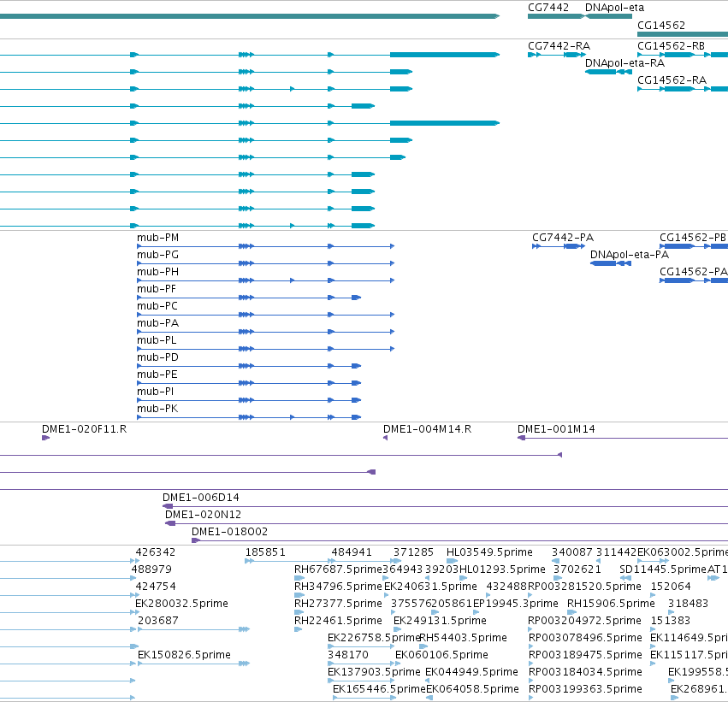Select the mub-PC protein label

click(x=157, y=306)
